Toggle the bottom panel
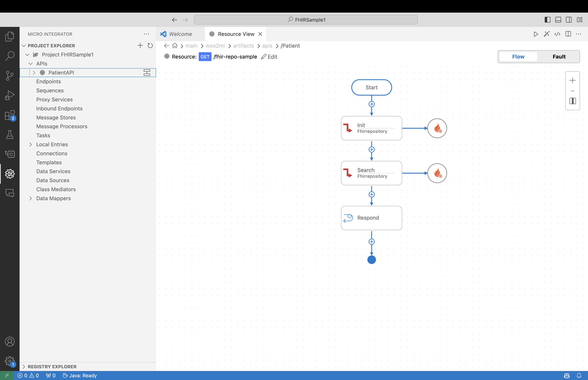This screenshot has height=380, width=588. [x=558, y=20]
